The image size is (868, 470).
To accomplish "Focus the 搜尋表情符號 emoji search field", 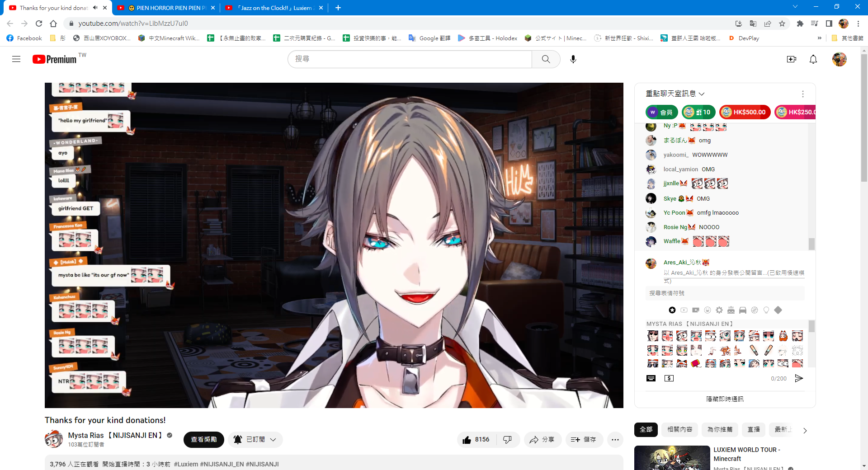I will [725, 293].
